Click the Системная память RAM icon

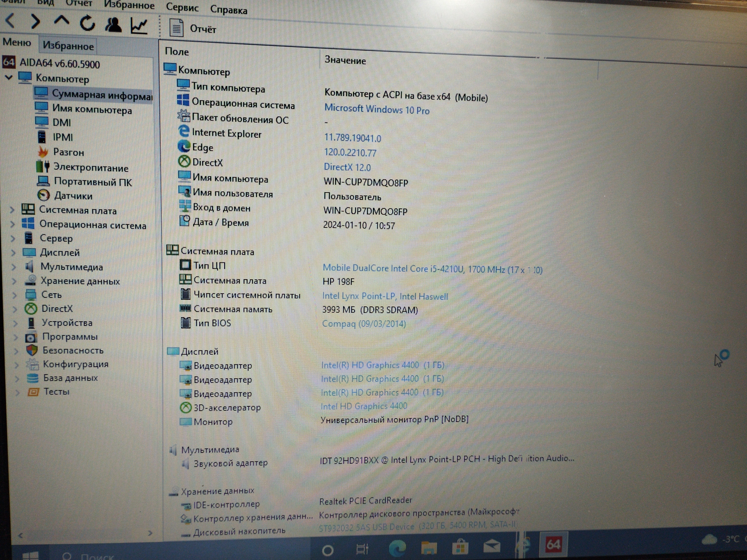(x=185, y=308)
